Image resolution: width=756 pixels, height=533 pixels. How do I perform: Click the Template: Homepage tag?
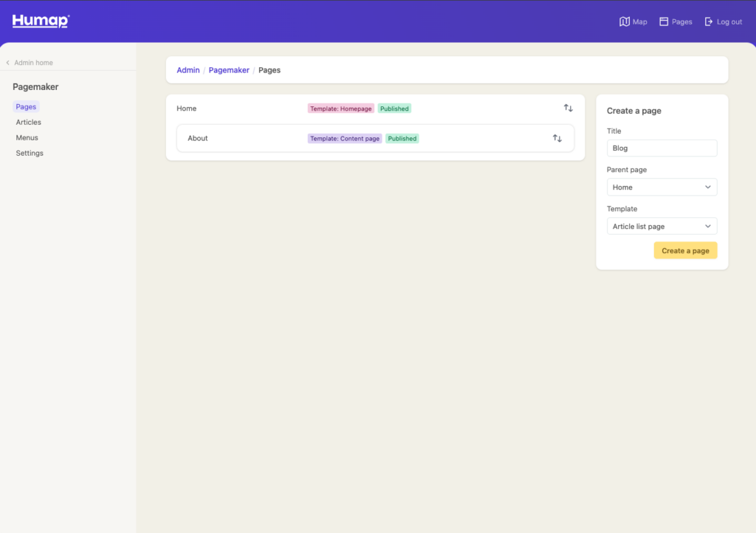point(340,109)
